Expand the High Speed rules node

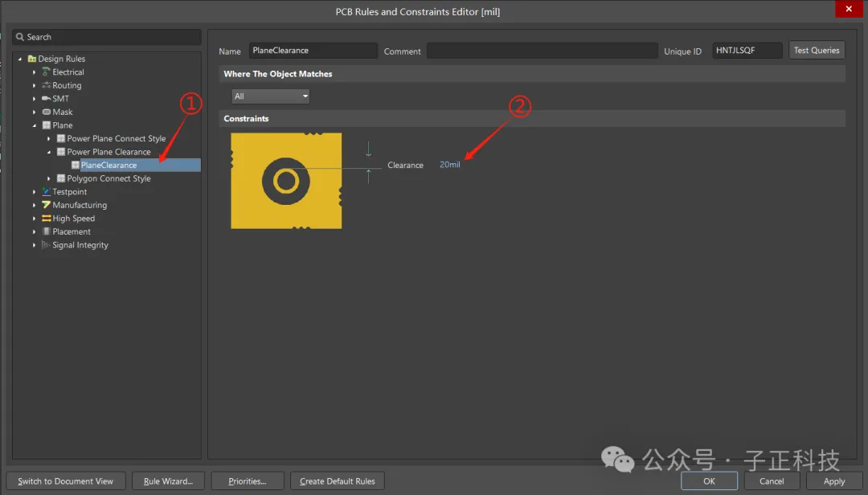(x=35, y=218)
